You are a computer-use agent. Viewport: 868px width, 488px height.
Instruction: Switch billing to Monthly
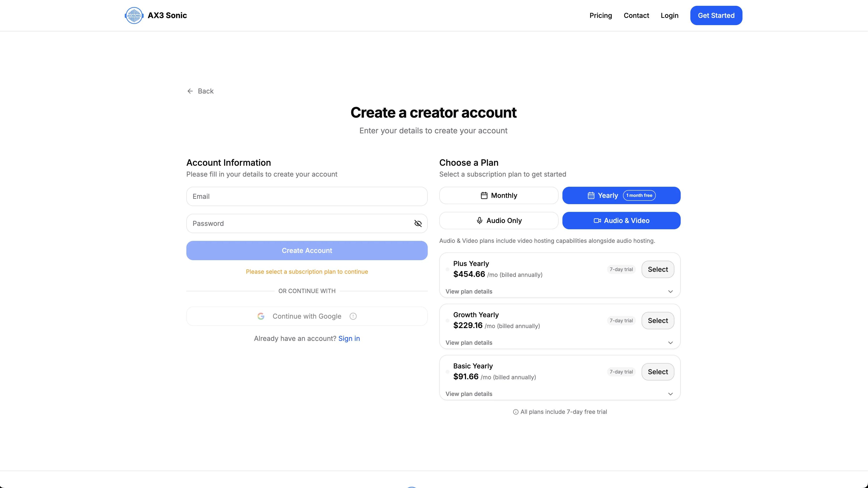pos(499,196)
